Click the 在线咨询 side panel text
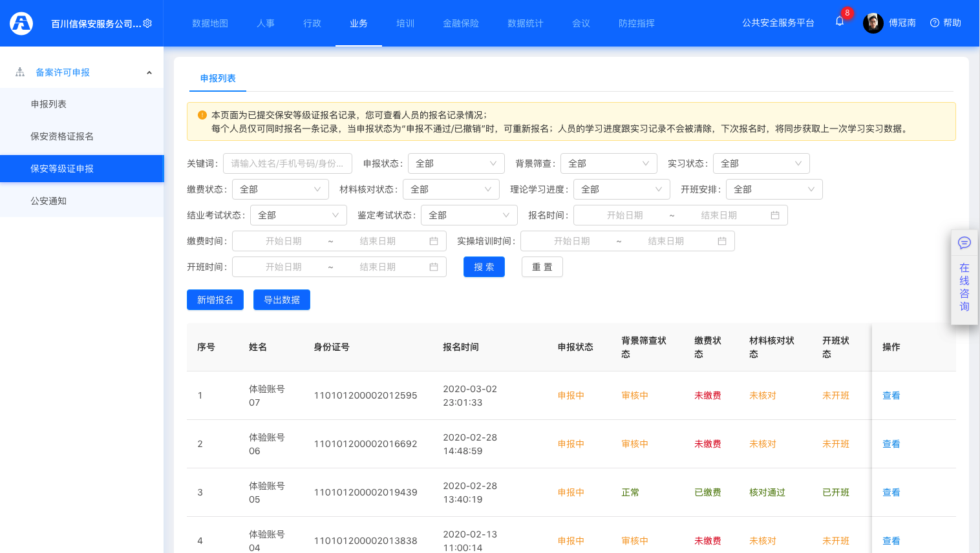The image size is (980, 553). (964, 287)
